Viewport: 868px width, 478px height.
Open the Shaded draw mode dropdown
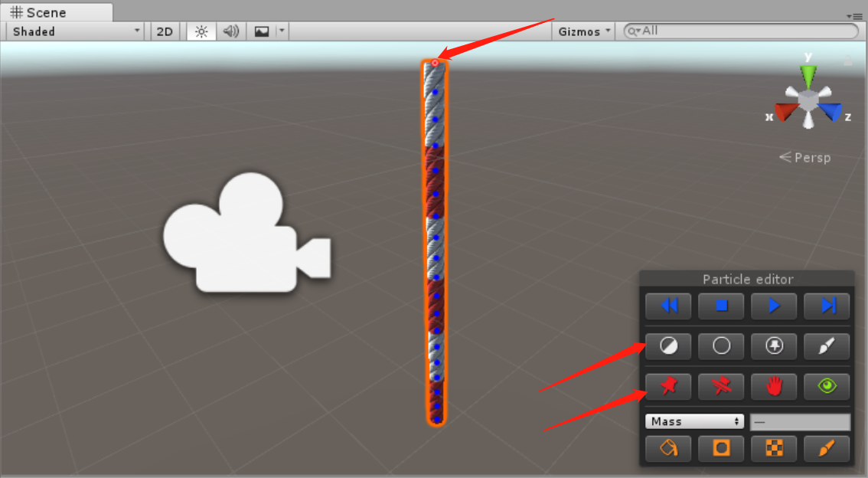(73, 31)
